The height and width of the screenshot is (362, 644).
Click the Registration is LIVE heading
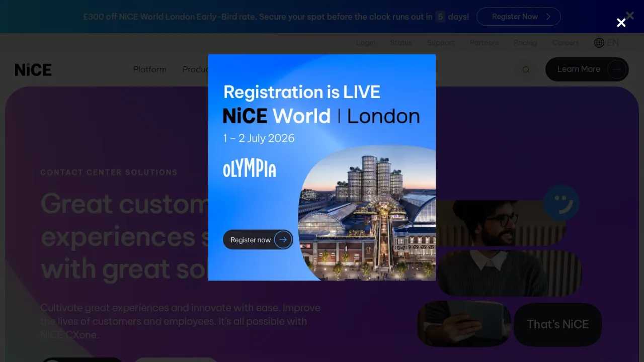(302, 92)
